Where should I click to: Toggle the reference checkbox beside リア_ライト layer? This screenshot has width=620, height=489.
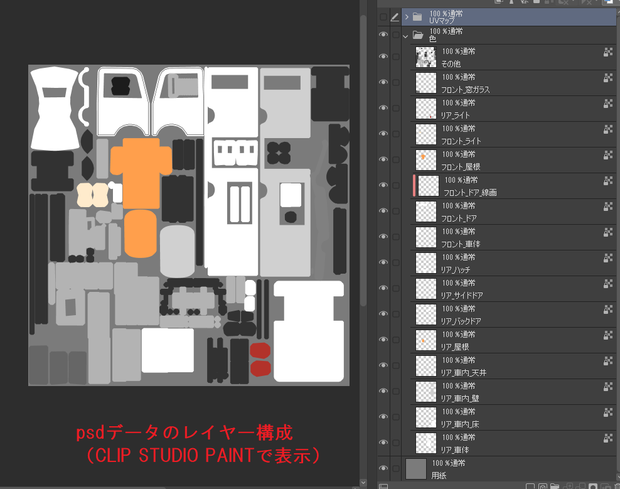(x=396, y=108)
